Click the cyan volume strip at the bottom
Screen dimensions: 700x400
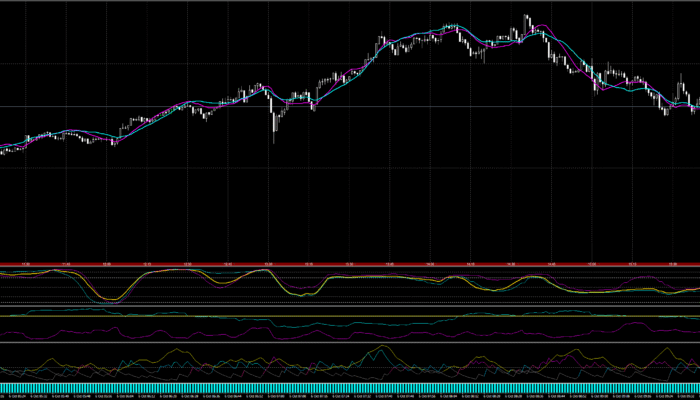point(350,387)
